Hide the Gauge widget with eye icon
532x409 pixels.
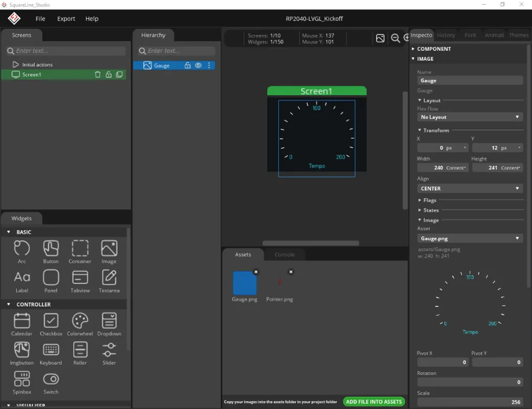tap(198, 65)
